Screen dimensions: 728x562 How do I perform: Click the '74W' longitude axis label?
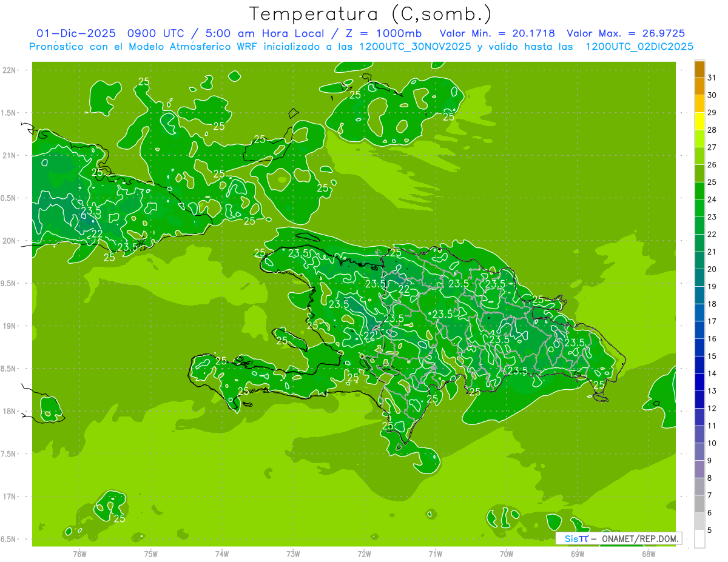point(222,554)
